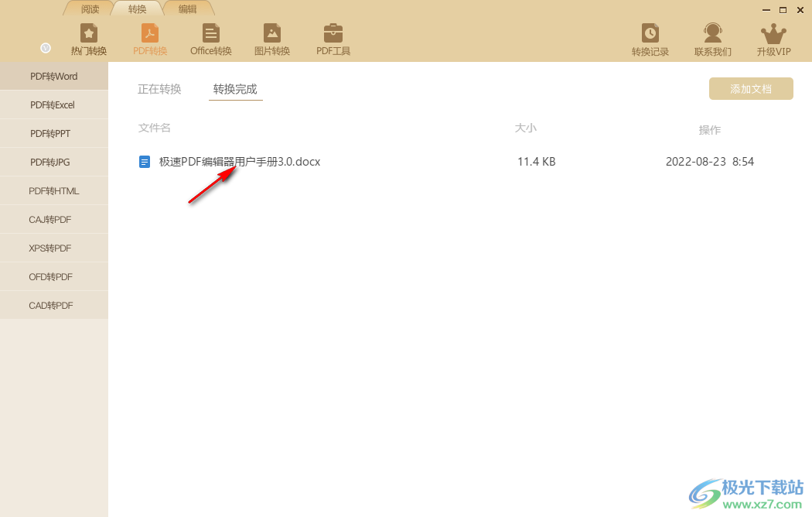The image size is (812, 517).
Task: Minimize the application window
Action: pos(766,10)
